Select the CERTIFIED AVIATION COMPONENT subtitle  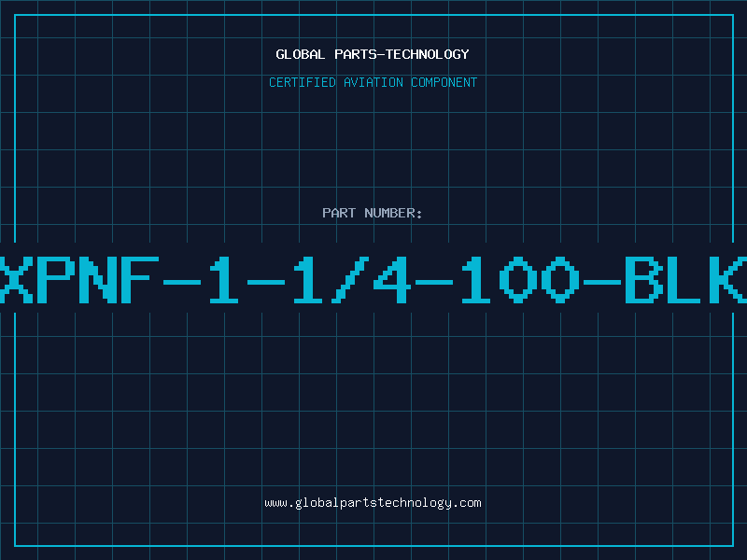(x=373, y=82)
